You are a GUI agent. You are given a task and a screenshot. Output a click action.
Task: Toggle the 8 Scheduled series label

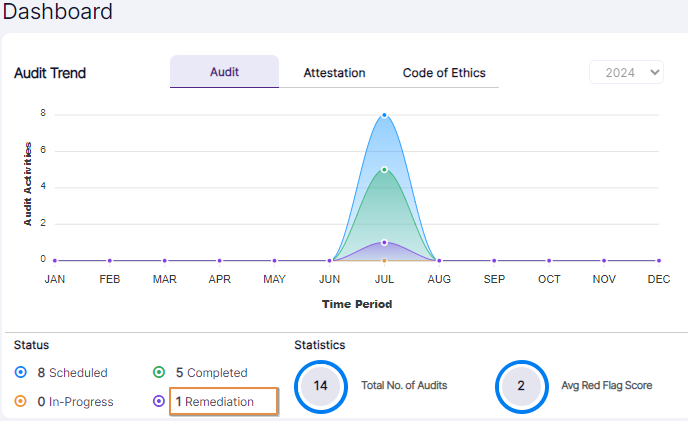[71, 373]
